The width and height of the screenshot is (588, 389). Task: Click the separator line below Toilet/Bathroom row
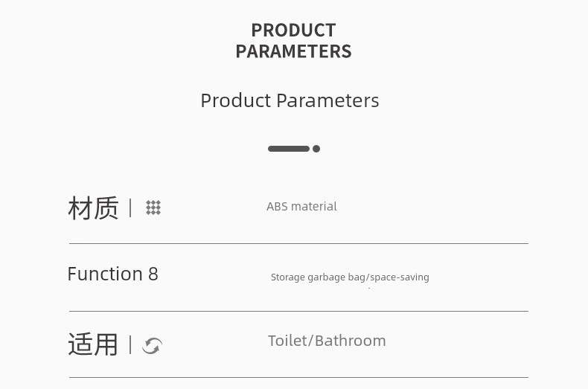(298, 377)
